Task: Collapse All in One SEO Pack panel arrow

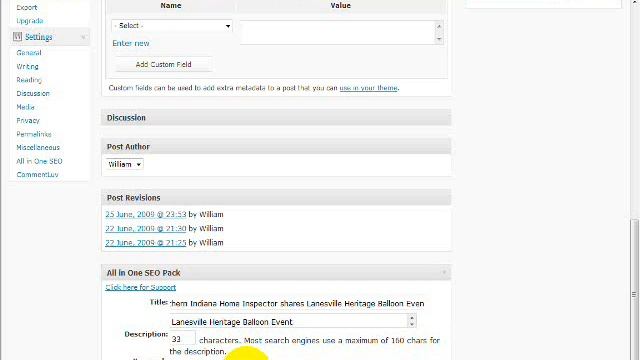Action: 444,272
